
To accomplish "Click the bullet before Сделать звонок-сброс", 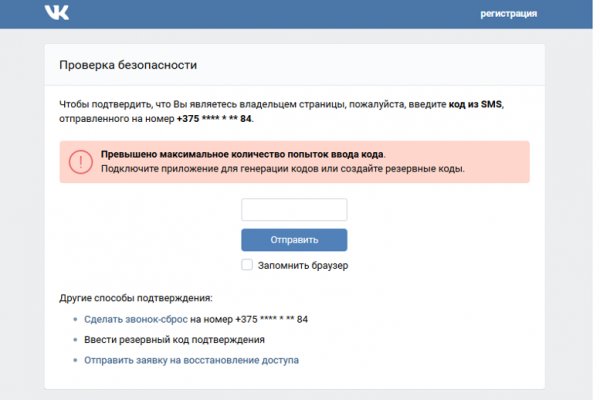I will pyautogui.click(x=74, y=319).
